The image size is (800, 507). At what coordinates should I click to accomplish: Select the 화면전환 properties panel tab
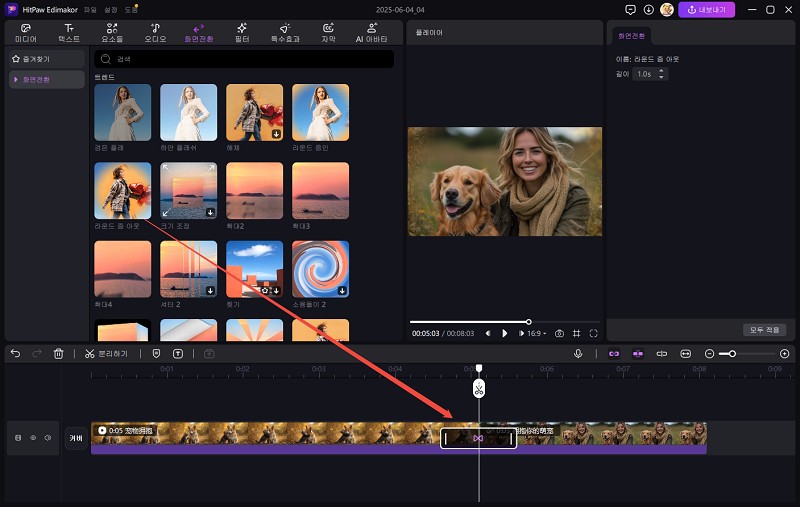(631, 36)
